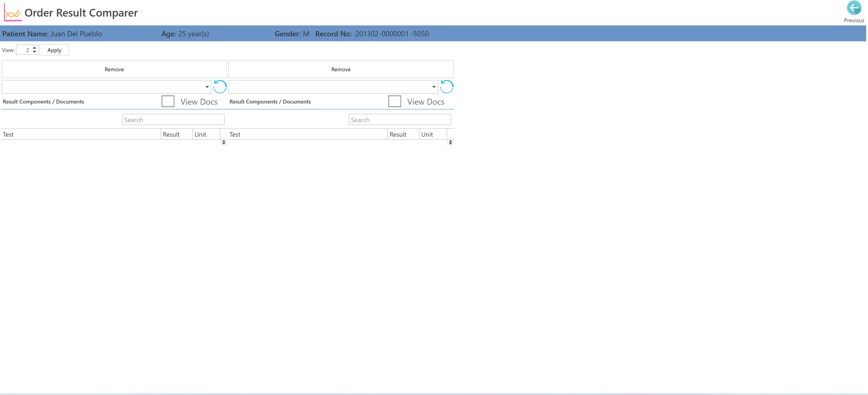This screenshot has width=868, height=395.
Task: Click the right panel grid scroll arrows
Action: (x=450, y=142)
